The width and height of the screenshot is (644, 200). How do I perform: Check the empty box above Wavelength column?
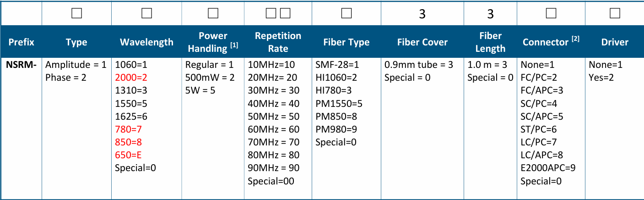146,13
